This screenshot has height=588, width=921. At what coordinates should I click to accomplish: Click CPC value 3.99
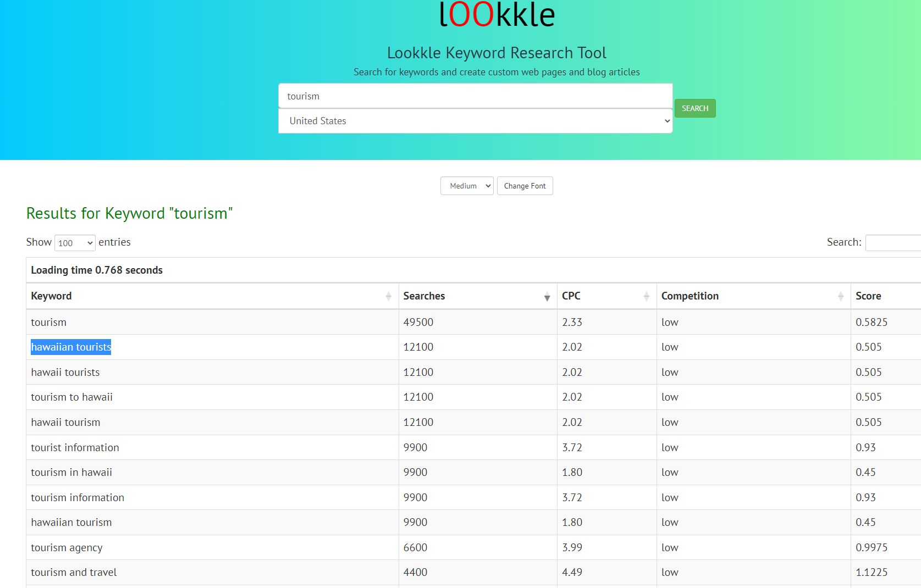572,547
